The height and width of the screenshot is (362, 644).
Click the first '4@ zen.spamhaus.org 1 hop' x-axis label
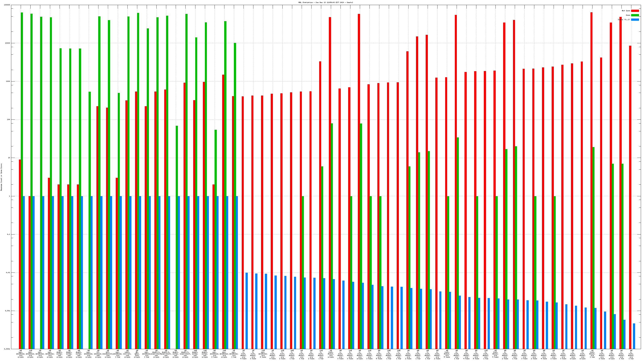pyautogui.click(x=21, y=354)
